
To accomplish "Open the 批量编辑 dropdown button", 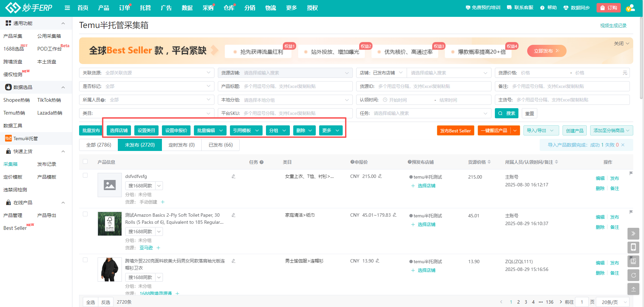I will tap(210, 130).
